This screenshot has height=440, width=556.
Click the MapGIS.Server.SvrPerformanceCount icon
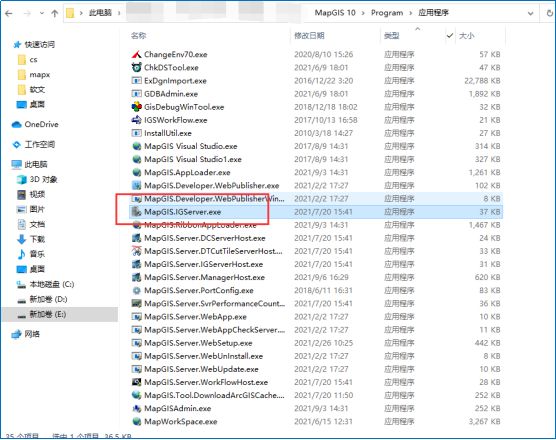coord(137,303)
